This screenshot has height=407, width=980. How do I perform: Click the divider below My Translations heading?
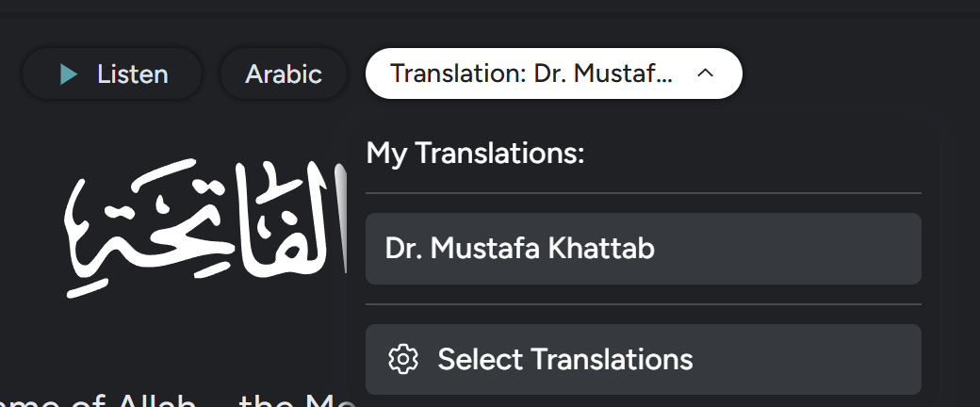click(x=643, y=193)
